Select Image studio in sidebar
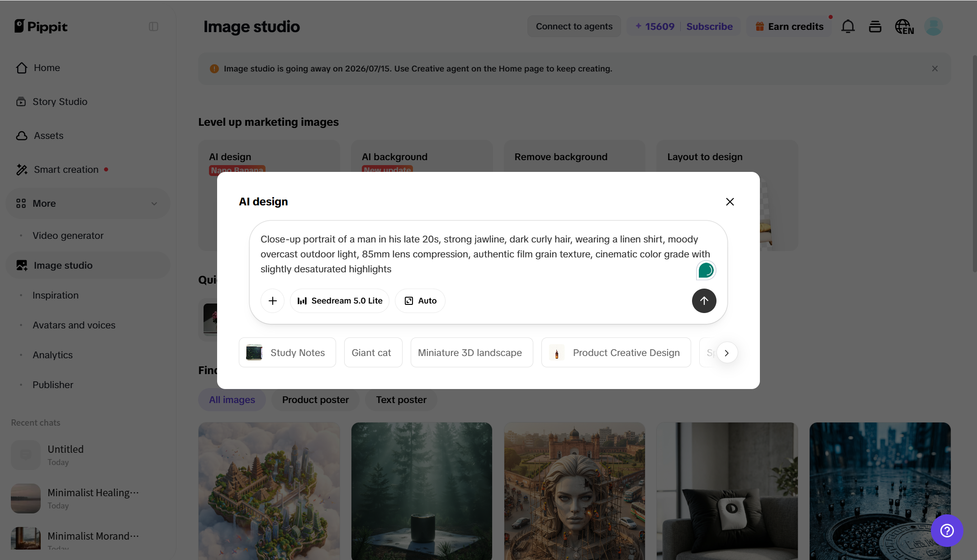This screenshot has width=977, height=560. (88, 266)
